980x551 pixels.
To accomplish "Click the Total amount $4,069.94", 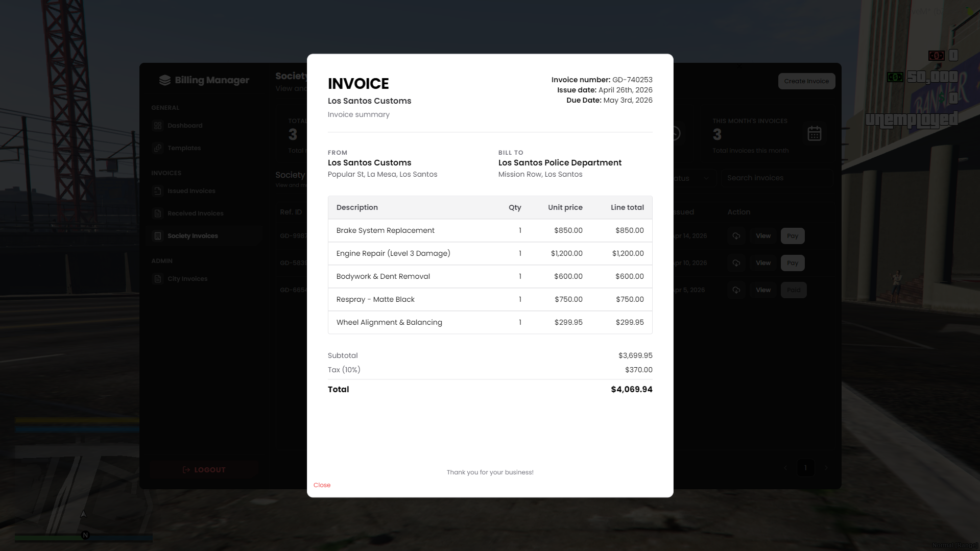I will click(632, 389).
